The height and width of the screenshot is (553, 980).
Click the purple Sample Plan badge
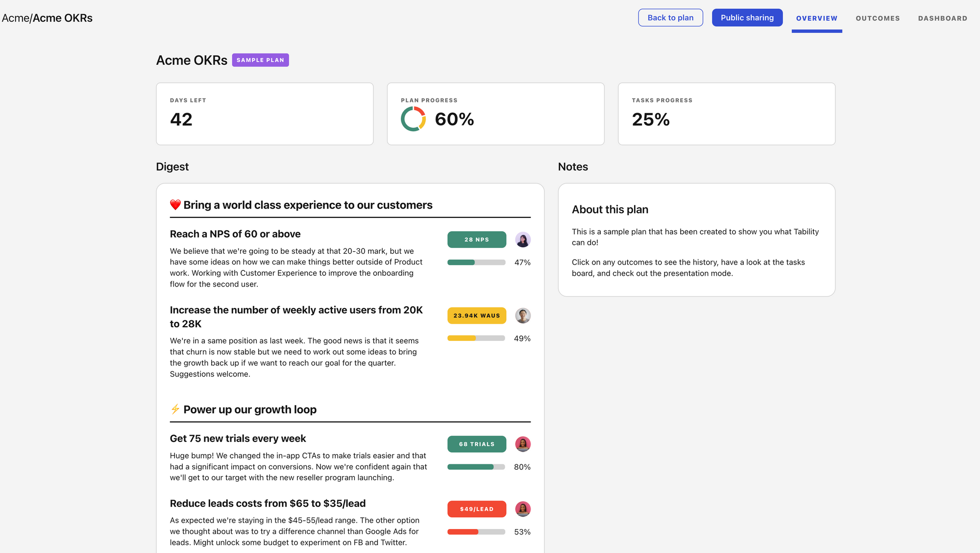[x=260, y=60]
